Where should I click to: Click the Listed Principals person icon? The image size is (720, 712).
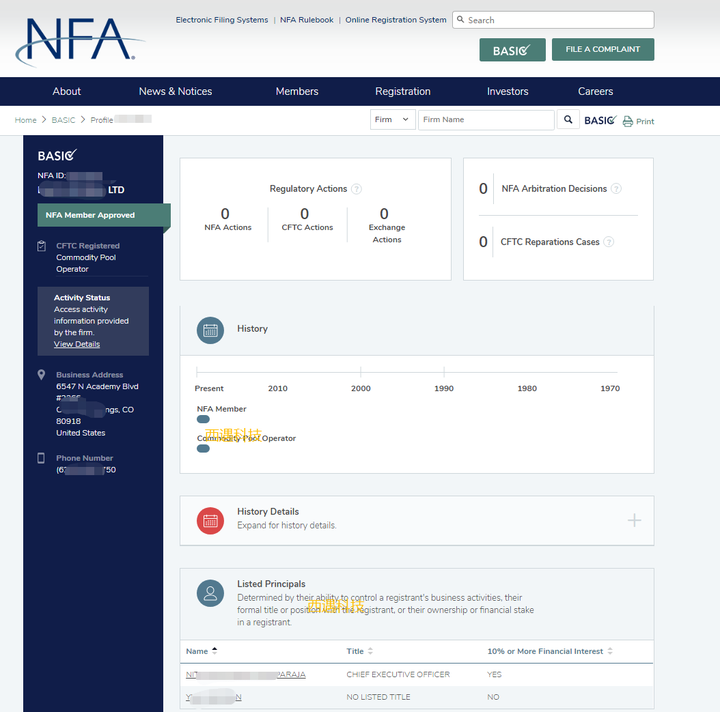pyautogui.click(x=210, y=593)
